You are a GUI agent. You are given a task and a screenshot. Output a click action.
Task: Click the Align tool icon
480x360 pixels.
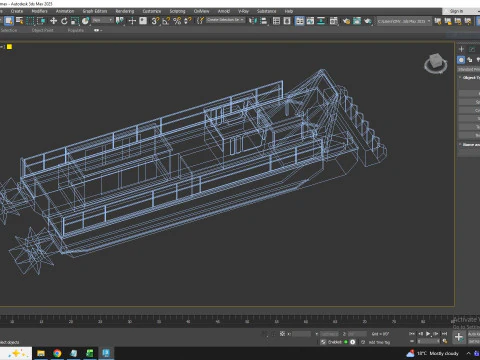[x=263, y=21]
